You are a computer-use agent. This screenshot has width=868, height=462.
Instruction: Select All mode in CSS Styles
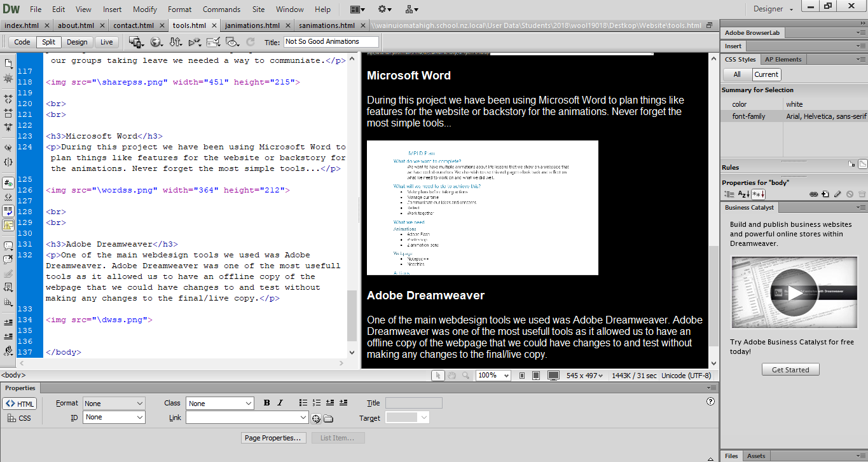(737, 74)
